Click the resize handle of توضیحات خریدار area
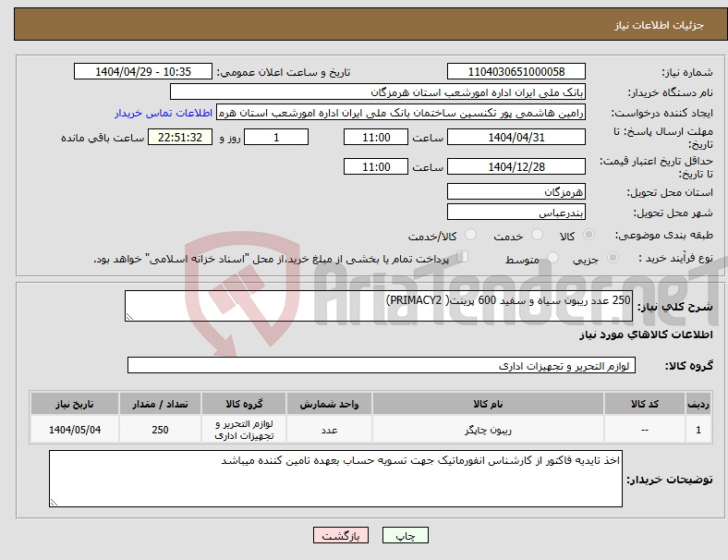The width and height of the screenshot is (728, 560). point(54,502)
